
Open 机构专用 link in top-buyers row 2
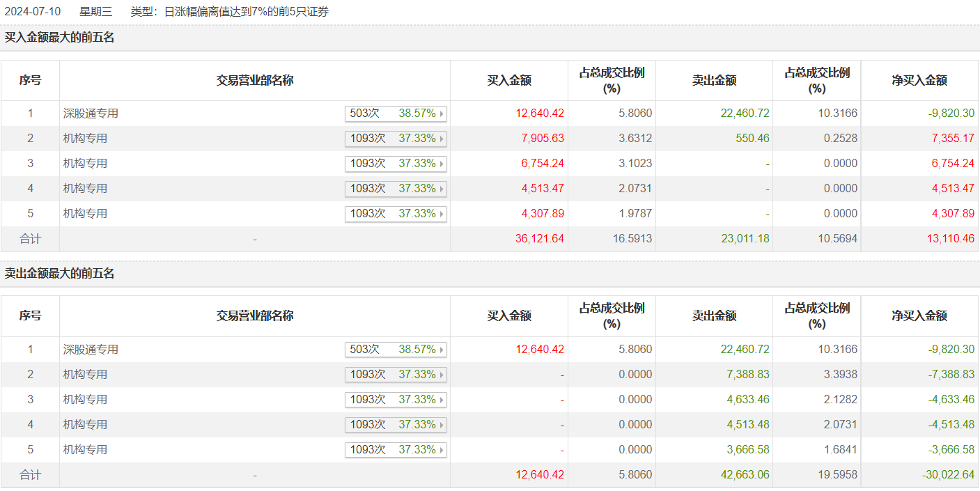tap(85, 139)
